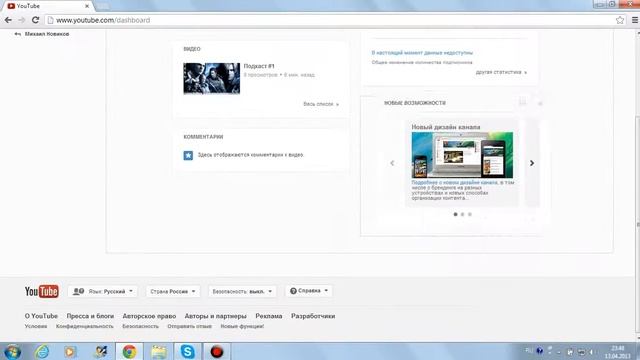The height and width of the screenshot is (360, 640).
Task: Open the Безопасность: выкл. safety dropdown
Action: 242,291
